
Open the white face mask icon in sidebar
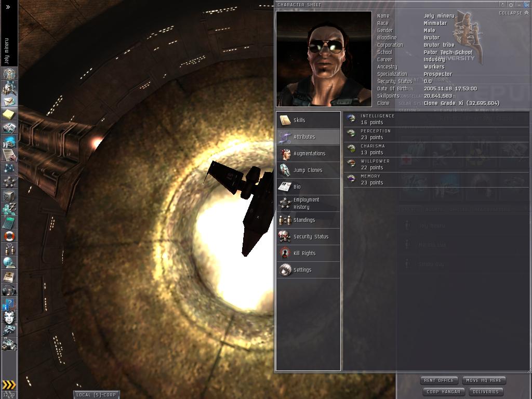tap(9, 317)
